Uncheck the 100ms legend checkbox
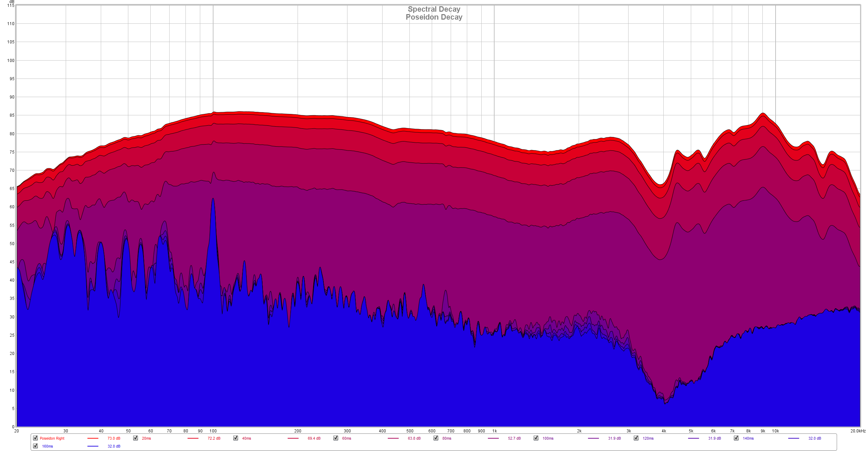Image resolution: width=868 pixels, height=451 pixels. pos(536,438)
